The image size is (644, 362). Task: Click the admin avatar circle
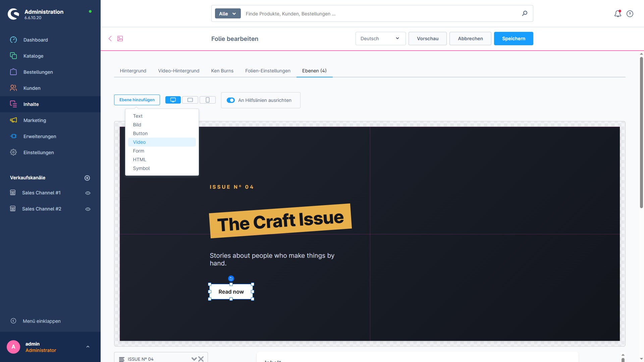(13, 347)
